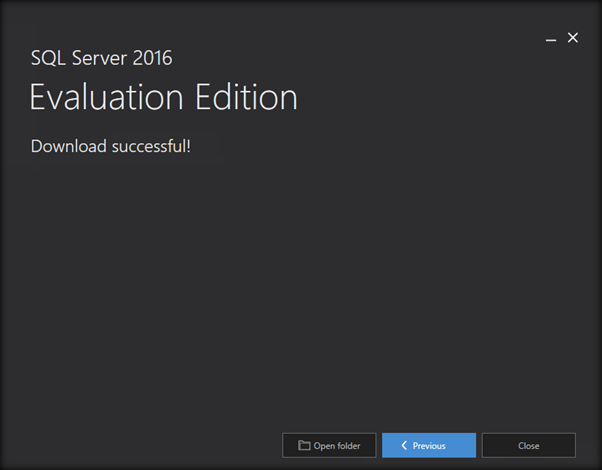Minimize the SQL Server installer window
Screen dimensions: 602x470
[551, 38]
